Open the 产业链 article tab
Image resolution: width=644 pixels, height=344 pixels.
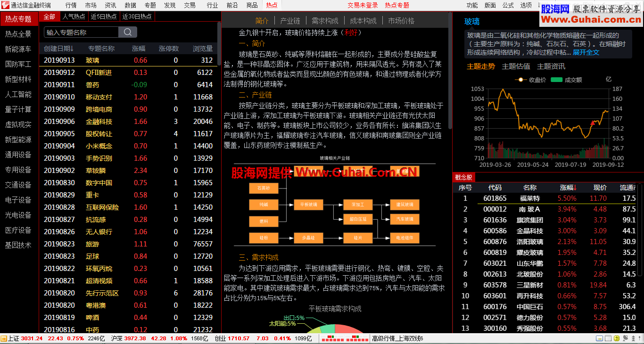click(x=290, y=21)
